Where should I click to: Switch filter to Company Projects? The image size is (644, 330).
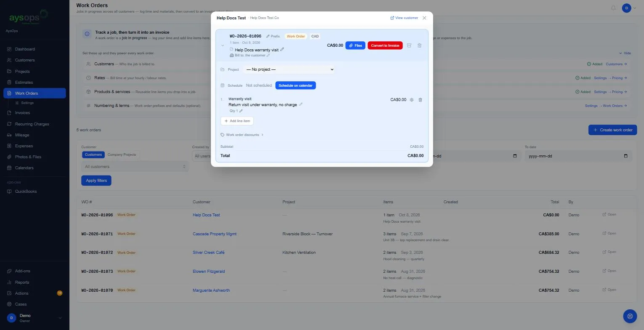click(122, 154)
